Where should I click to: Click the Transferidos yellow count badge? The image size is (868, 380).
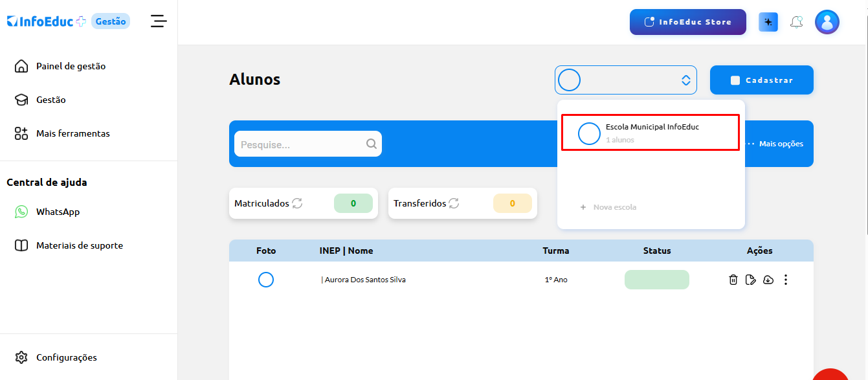click(513, 203)
